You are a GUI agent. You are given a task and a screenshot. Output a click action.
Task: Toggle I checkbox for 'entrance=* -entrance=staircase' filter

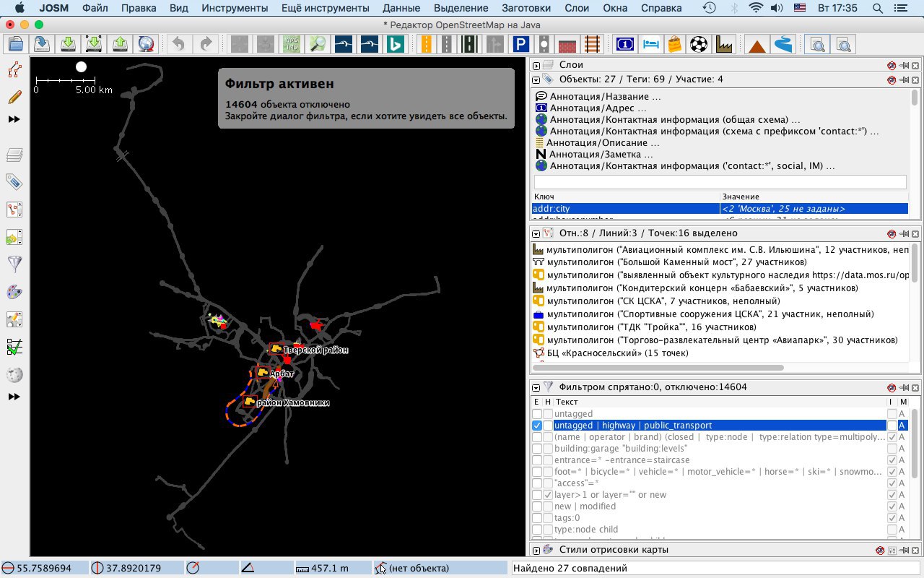pos(892,460)
